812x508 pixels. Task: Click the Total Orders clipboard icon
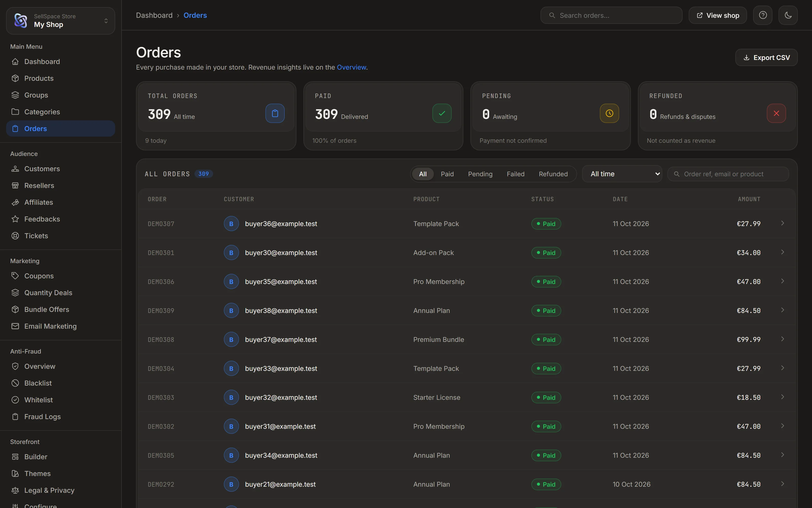[x=275, y=113]
